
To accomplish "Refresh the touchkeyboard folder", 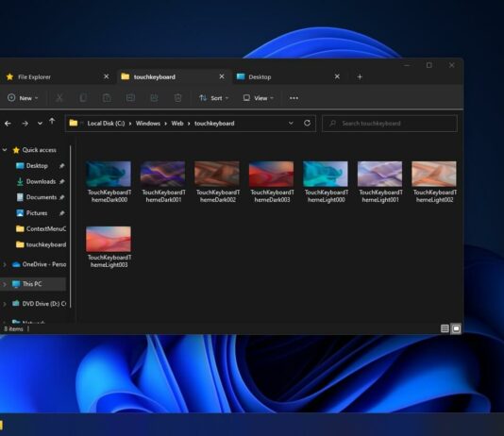I will coord(308,123).
